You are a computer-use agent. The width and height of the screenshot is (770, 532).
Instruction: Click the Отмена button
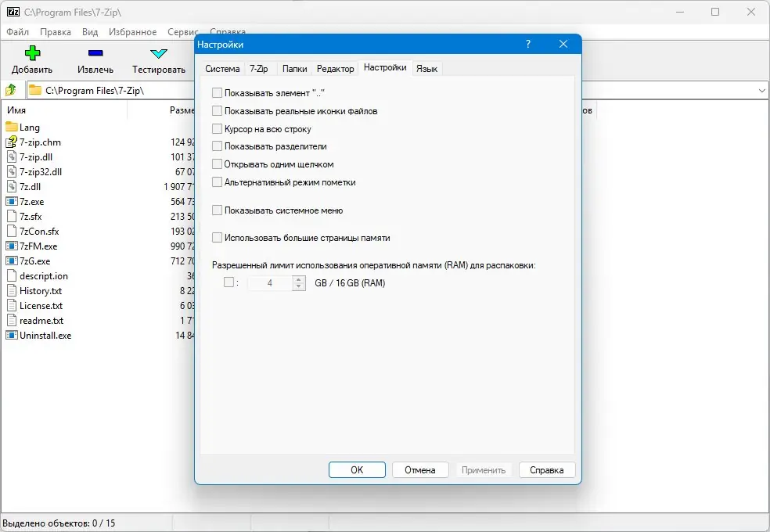pos(420,469)
